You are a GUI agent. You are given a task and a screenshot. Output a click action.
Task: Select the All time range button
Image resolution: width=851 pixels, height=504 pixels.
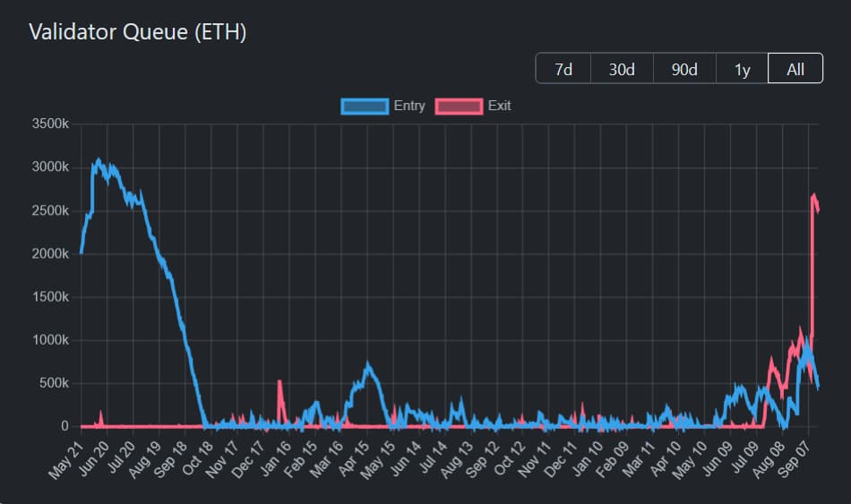[795, 69]
